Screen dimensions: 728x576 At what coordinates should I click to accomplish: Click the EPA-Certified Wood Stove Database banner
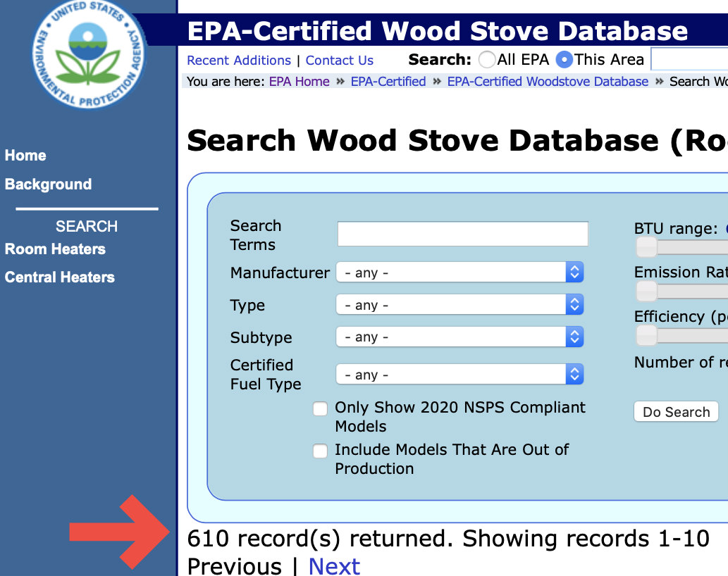point(437,30)
